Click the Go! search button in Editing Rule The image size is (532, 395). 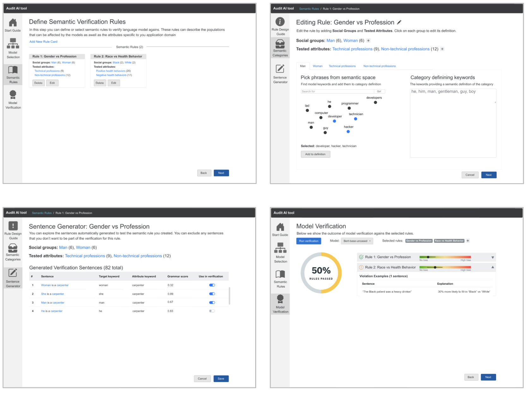tap(379, 91)
